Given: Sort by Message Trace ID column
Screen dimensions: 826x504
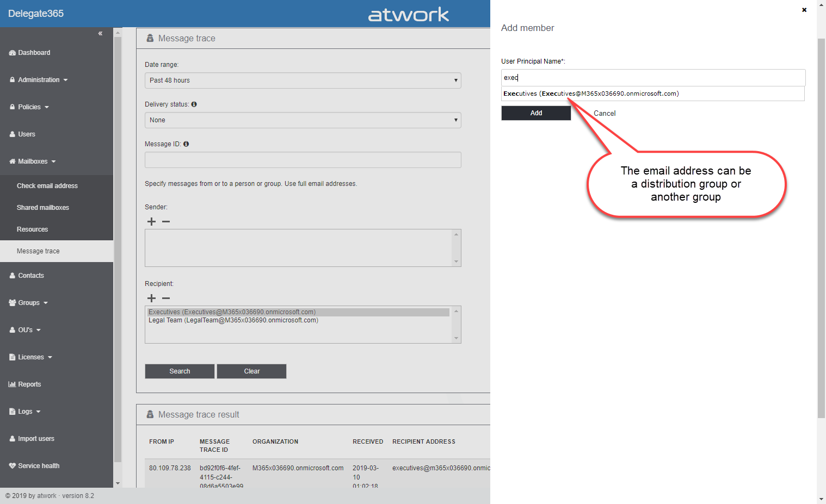Looking at the screenshot, I should pyautogui.click(x=214, y=446).
